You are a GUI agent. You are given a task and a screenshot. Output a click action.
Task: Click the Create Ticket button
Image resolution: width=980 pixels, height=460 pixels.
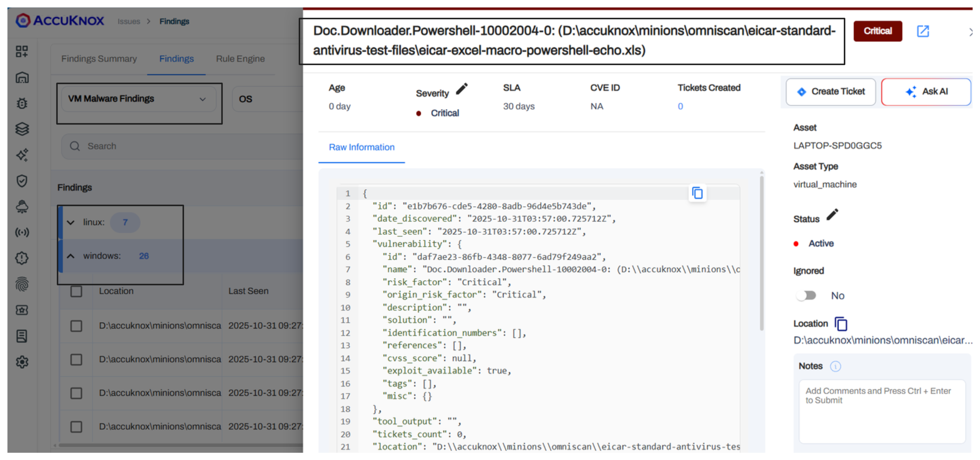coord(831,92)
